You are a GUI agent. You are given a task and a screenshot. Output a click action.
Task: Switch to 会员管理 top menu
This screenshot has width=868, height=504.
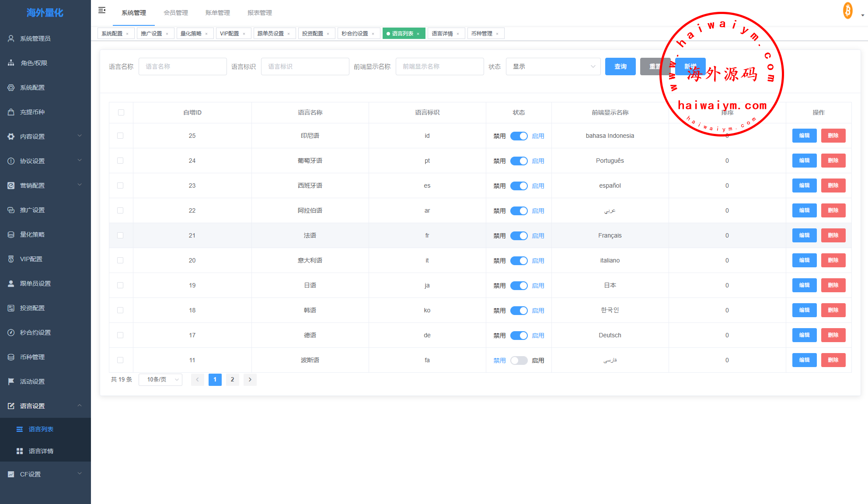[x=176, y=13]
